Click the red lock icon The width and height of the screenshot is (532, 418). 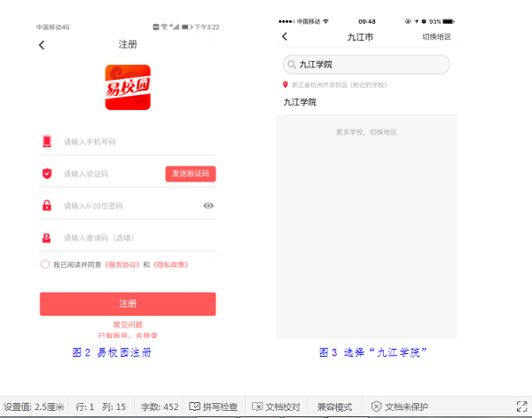point(46,206)
